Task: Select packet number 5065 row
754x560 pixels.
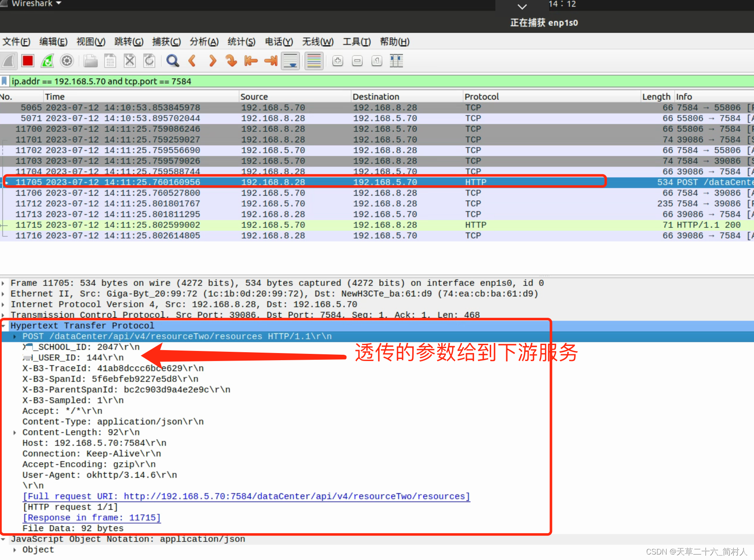Action: [x=377, y=107]
